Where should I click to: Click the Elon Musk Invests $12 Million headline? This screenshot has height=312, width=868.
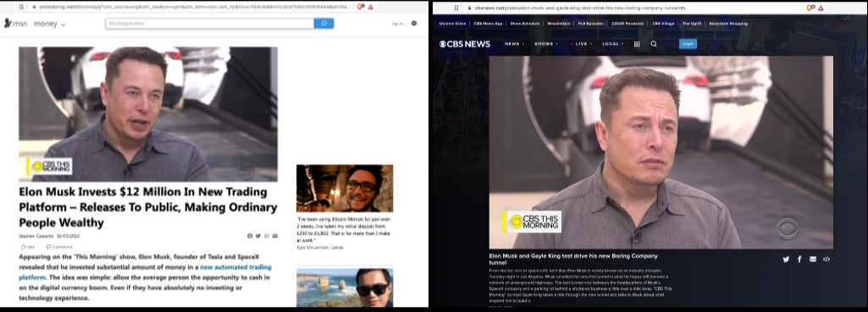[x=148, y=207]
